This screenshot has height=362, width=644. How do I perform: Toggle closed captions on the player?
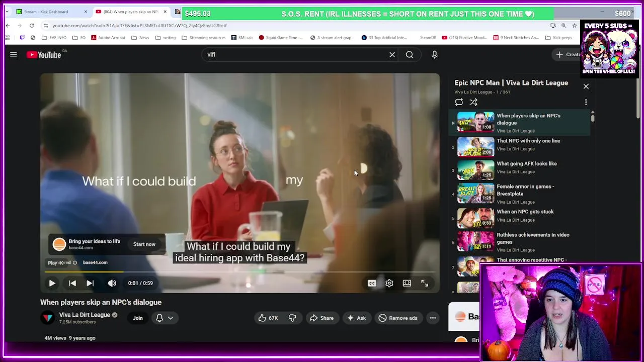tap(372, 283)
